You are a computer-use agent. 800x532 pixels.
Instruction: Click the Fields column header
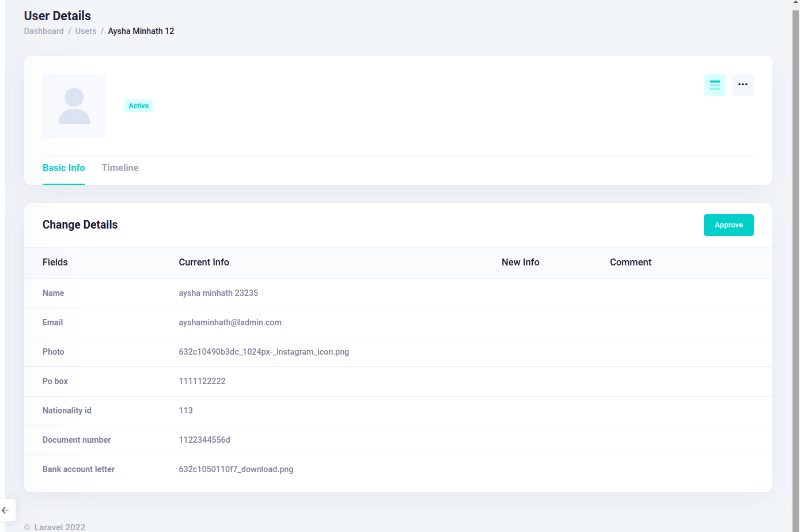point(55,263)
